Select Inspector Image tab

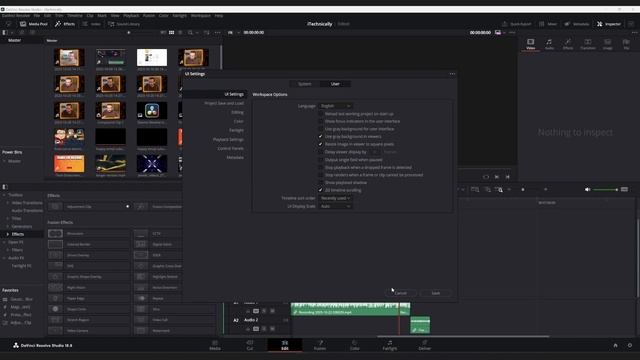pos(607,44)
